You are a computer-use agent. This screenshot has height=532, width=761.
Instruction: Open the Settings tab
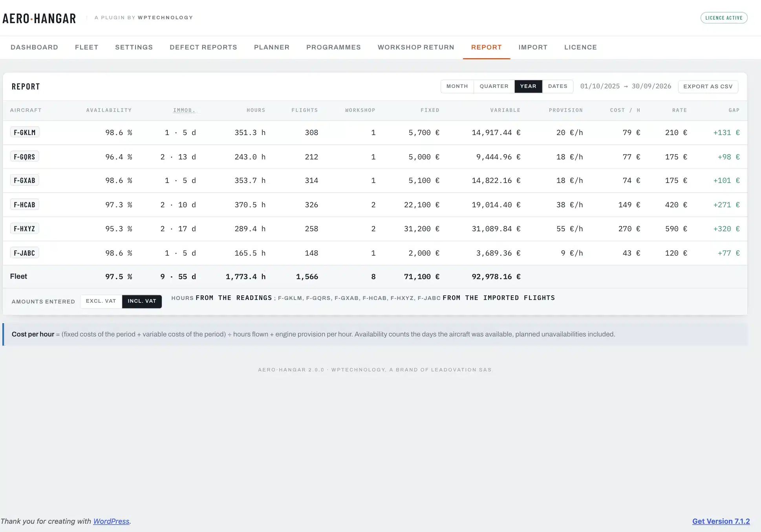(134, 47)
